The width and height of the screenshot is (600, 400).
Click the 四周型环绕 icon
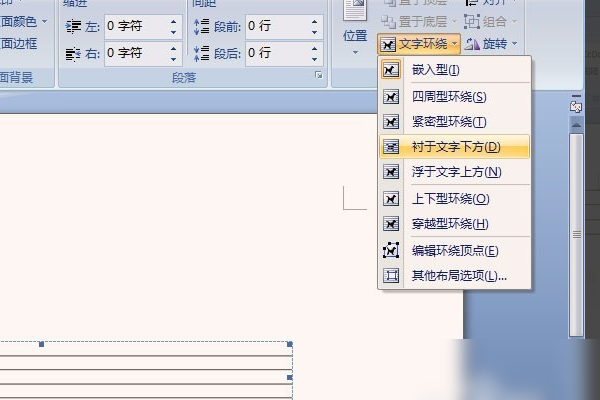coord(391,97)
